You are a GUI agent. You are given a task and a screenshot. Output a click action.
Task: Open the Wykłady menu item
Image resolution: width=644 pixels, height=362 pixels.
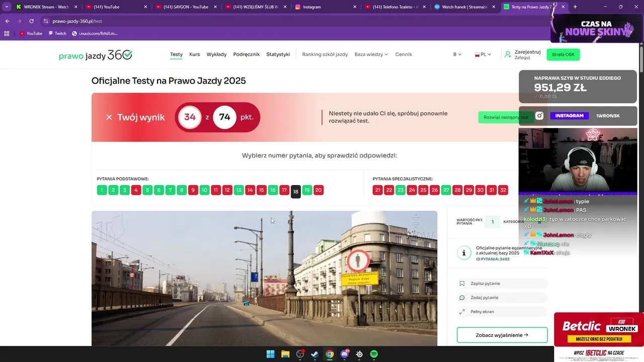click(x=216, y=54)
